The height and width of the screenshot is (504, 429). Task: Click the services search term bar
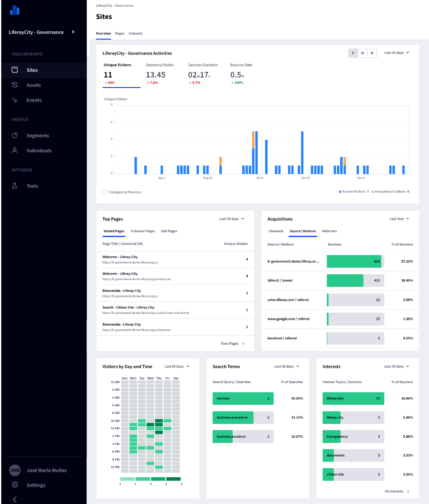[243, 399]
